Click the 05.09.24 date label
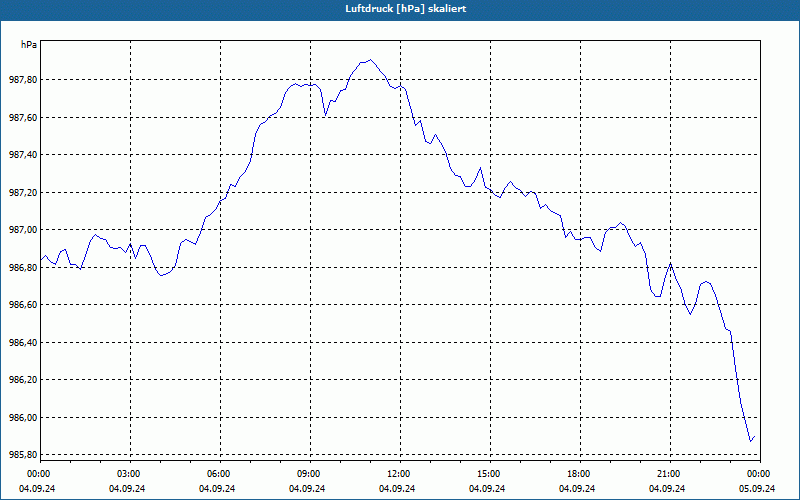Image resolution: width=800 pixels, height=500 pixels. [757, 489]
